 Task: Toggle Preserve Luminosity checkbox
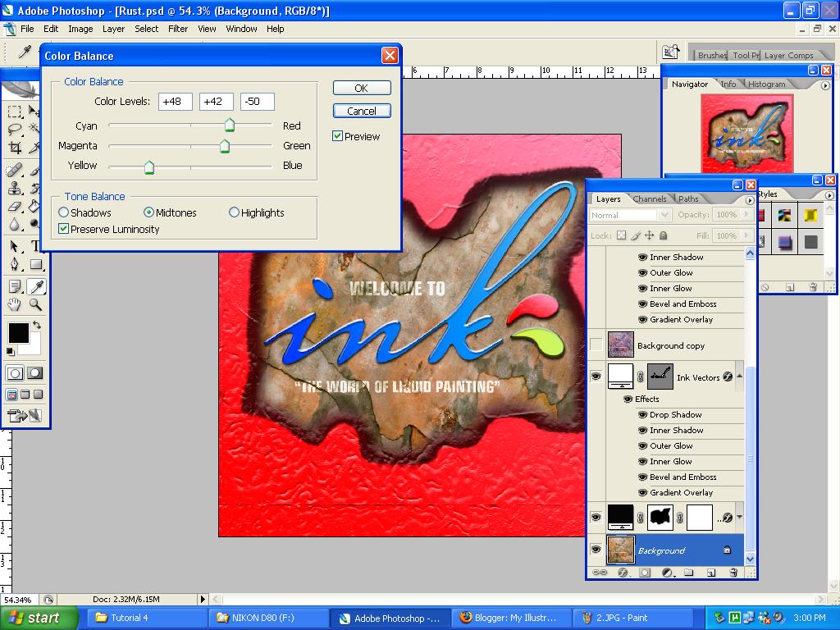click(64, 230)
